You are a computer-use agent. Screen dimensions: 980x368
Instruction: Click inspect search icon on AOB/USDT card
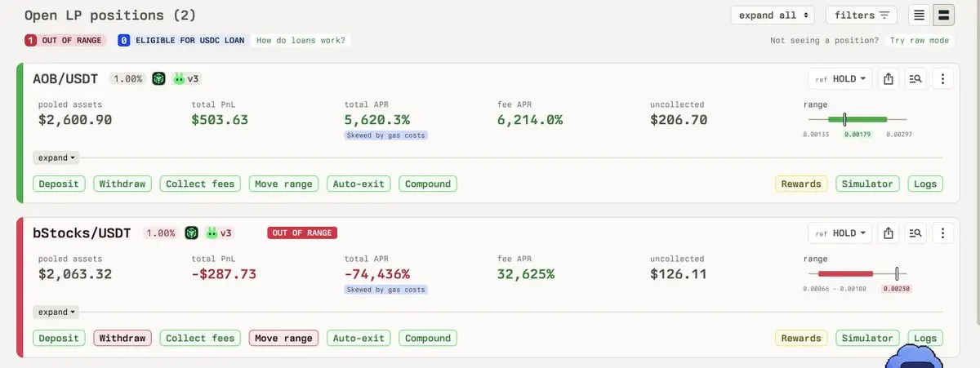(915, 79)
